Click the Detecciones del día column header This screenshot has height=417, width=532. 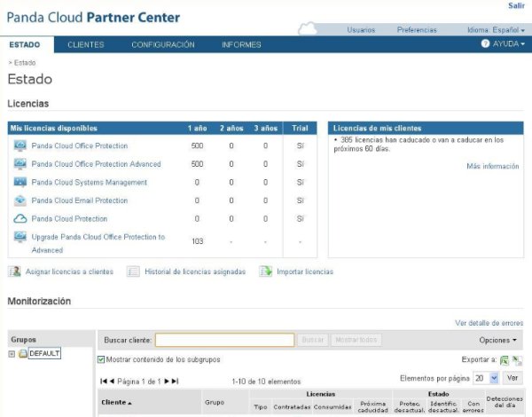(x=505, y=402)
